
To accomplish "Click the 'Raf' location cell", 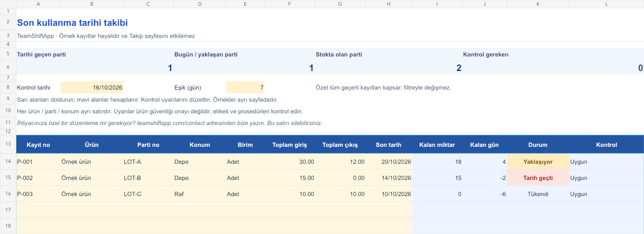I will point(200,194).
